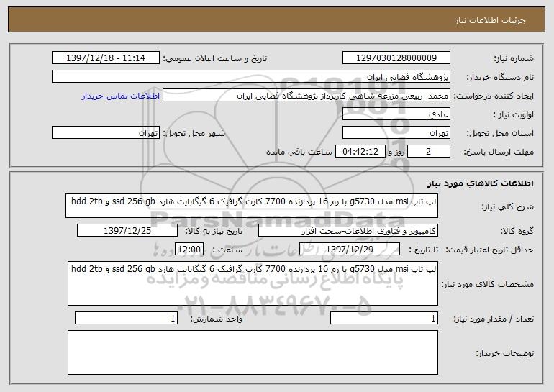
Task: Click the label تاریخ و ساعت اعلان عمومی
Action: pyautogui.click(x=215, y=58)
